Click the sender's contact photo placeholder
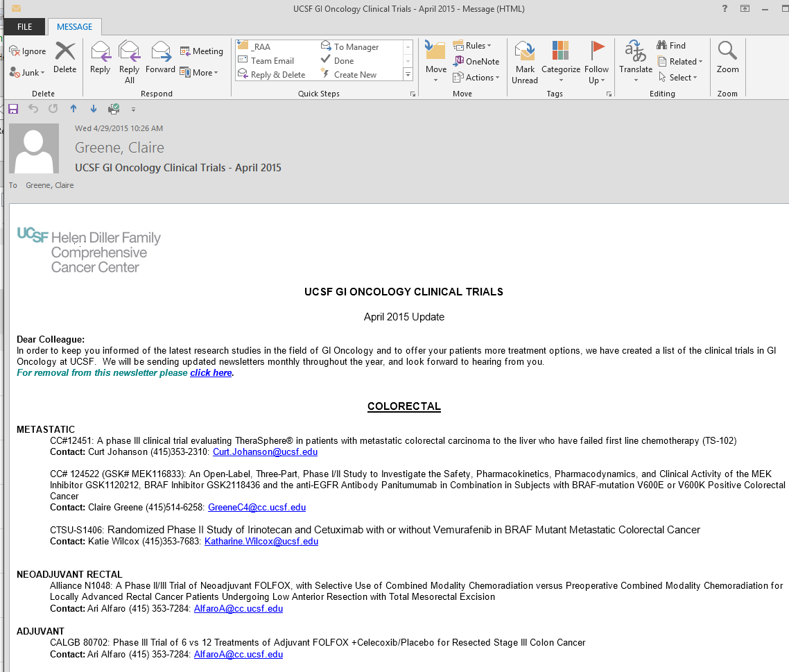 (x=34, y=148)
